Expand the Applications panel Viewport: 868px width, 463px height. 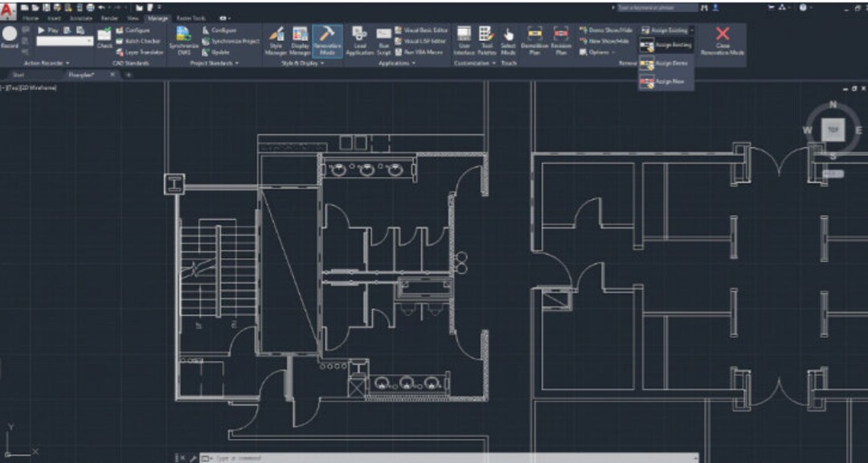[414, 62]
